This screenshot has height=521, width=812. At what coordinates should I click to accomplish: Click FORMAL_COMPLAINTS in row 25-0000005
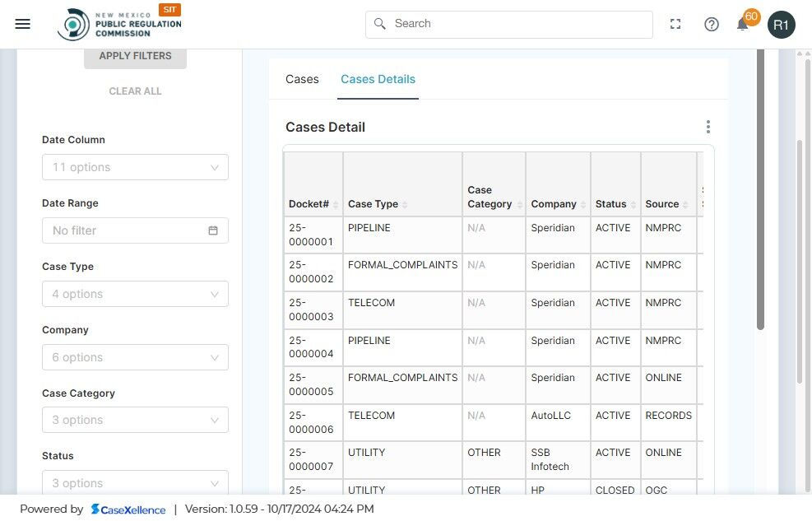tap(403, 378)
